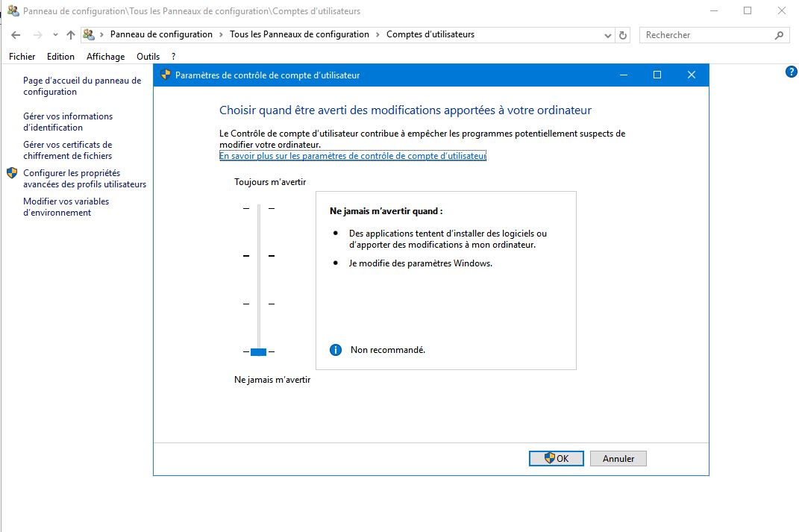Click Tous les Panneaux de configuration breadcrumb
Viewport: 799px width, 532px height.
point(299,34)
